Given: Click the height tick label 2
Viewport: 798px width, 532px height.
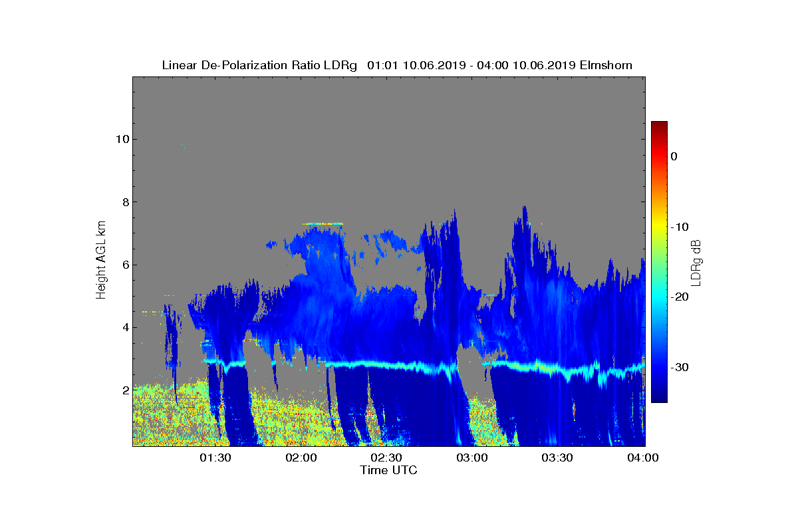Looking at the screenshot, I should (x=124, y=390).
